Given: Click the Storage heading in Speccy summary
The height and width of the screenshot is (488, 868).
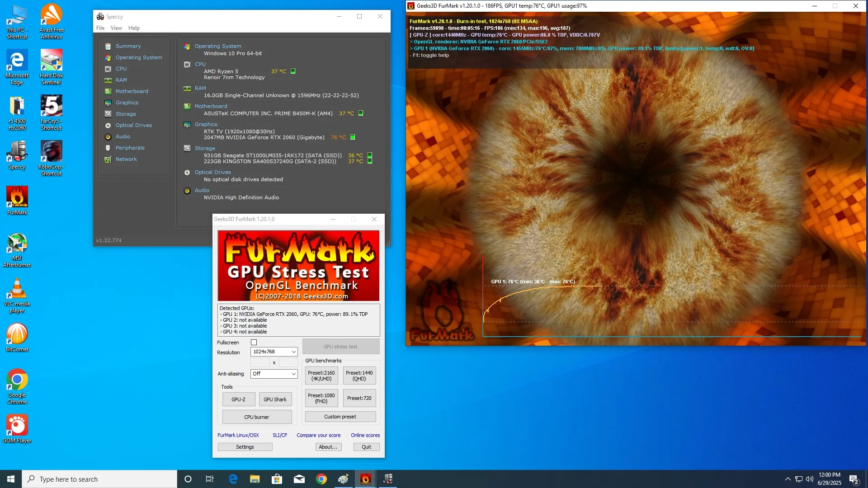Looking at the screenshot, I should pos(205,148).
